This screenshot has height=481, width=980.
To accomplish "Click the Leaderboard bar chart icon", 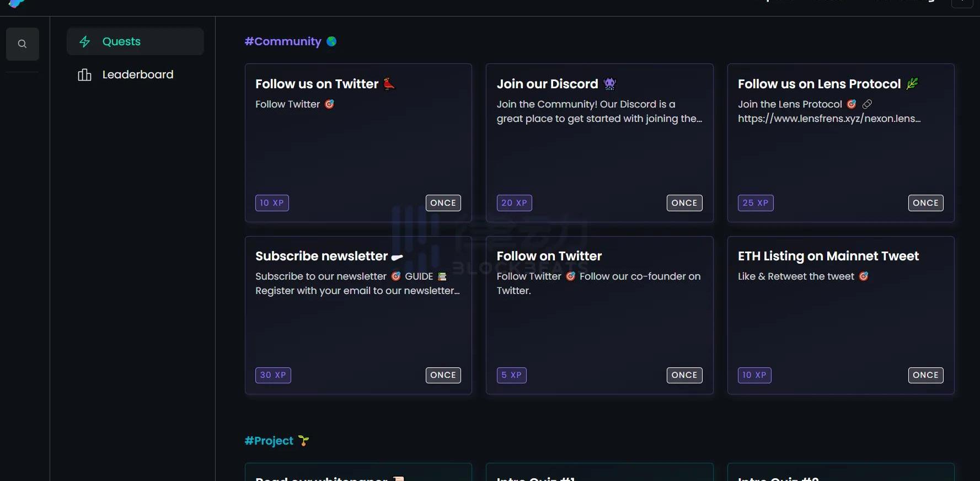I will click(84, 74).
